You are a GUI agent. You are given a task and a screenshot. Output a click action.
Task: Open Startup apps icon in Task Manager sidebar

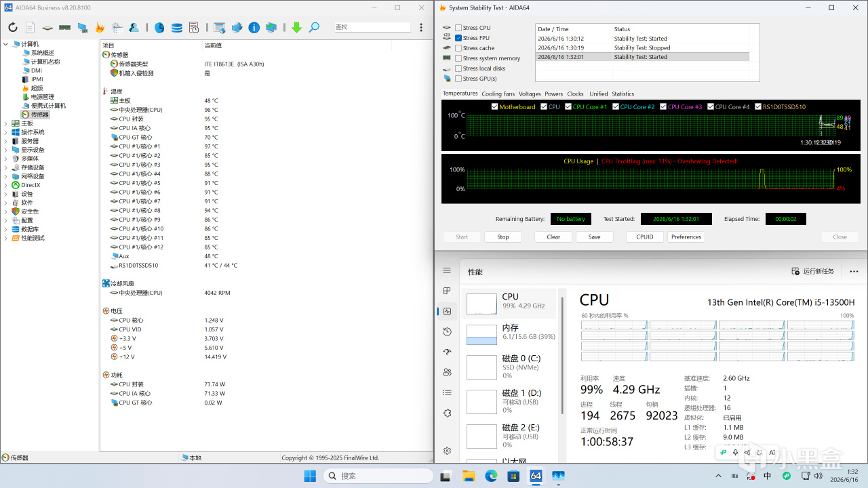[x=447, y=352]
